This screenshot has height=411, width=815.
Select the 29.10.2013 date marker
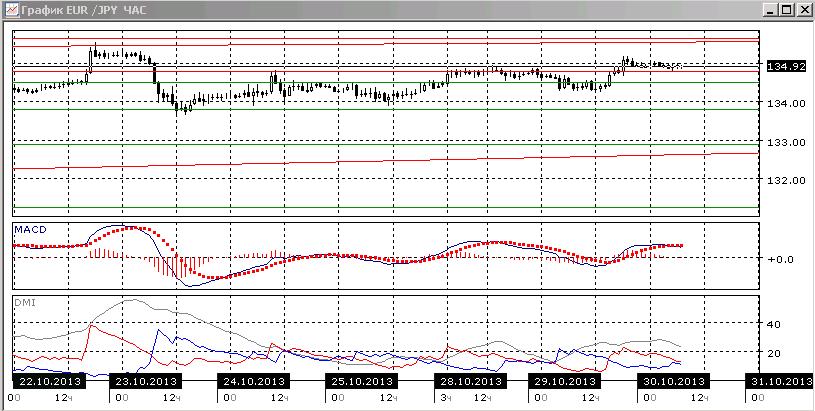pos(565,381)
